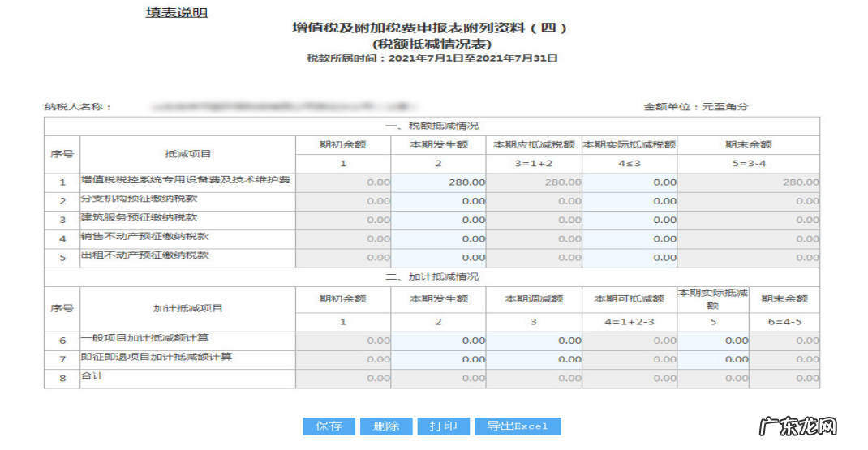The width and height of the screenshot is (868, 450).
Task: Select row label 一般项目加计抵减额计算
Action: pos(145,337)
